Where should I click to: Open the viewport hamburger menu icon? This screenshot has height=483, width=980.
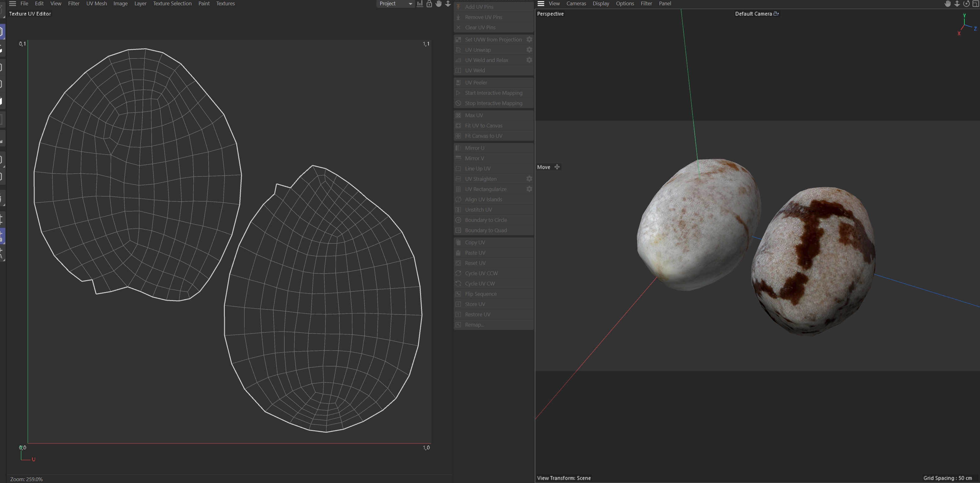tap(541, 3)
